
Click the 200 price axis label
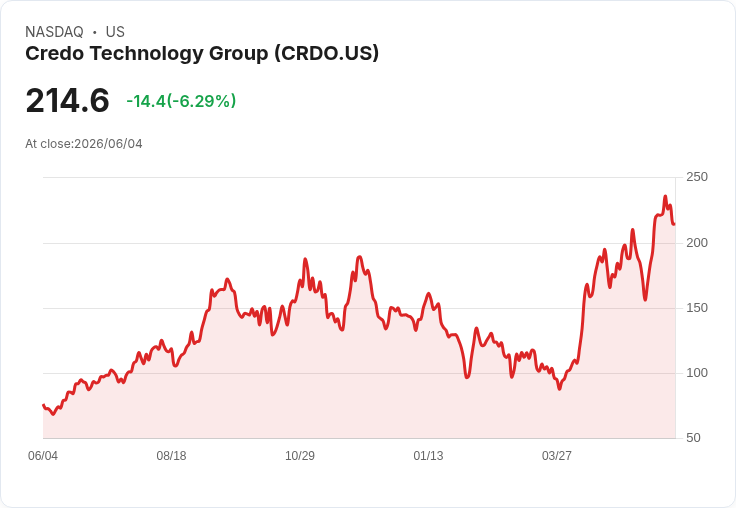pos(697,243)
